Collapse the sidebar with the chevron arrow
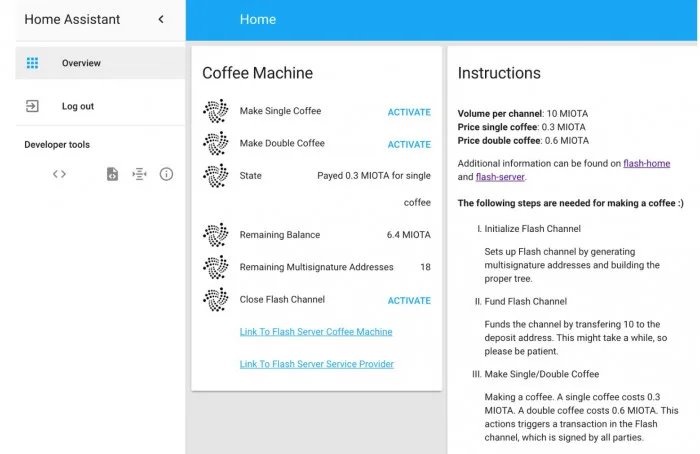Screen dimensions: 700x454 pos(161,19)
